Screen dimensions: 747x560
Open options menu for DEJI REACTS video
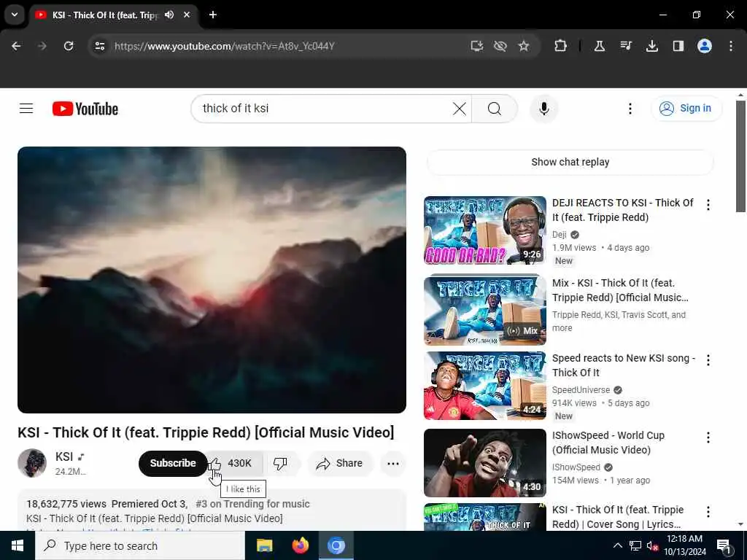(x=708, y=205)
